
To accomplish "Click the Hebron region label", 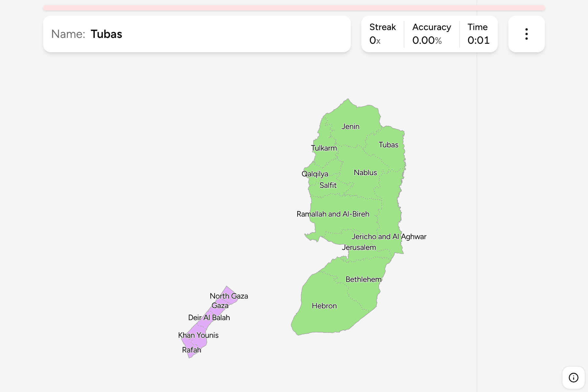I will pyautogui.click(x=324, y=306).
